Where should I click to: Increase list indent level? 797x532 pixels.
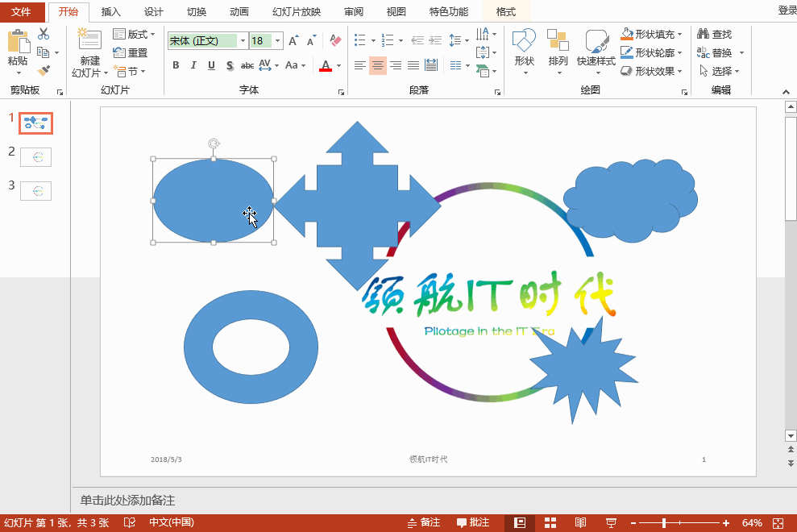[436, 40]
